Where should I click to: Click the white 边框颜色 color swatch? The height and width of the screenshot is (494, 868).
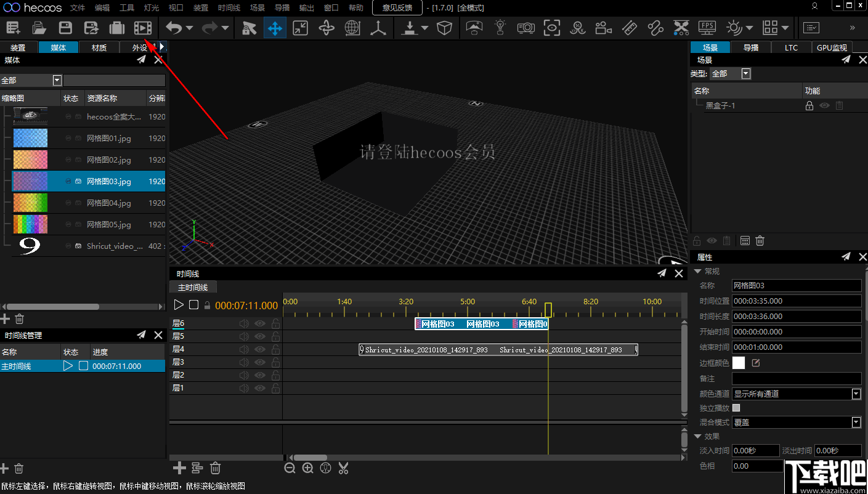coord(738,363)
